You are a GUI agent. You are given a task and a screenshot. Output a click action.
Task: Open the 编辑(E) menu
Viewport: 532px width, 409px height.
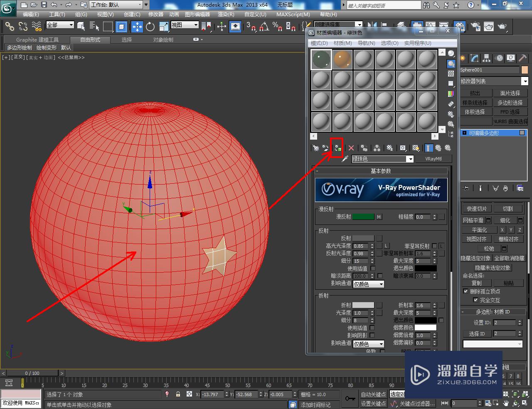point(31,14)
